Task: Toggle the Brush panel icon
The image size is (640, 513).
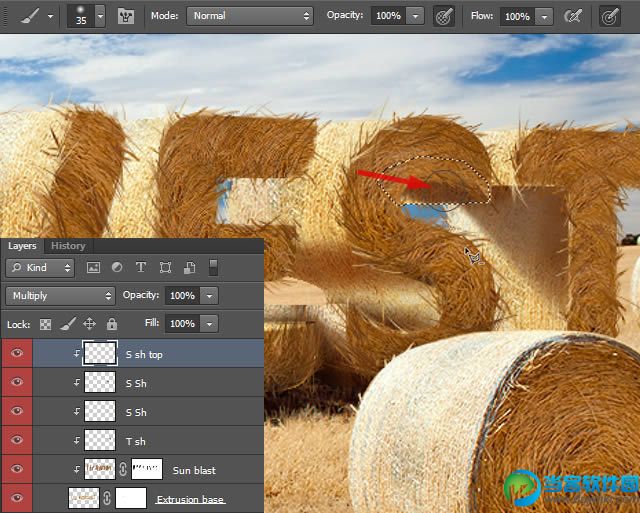Action: click(x=126, y=16)
